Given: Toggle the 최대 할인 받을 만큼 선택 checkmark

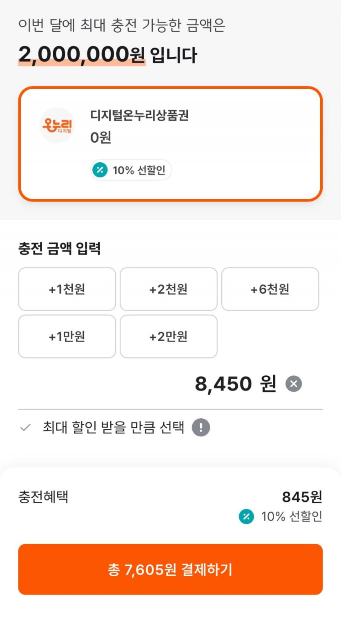Looking at the screenshot, I should [25, 428].
